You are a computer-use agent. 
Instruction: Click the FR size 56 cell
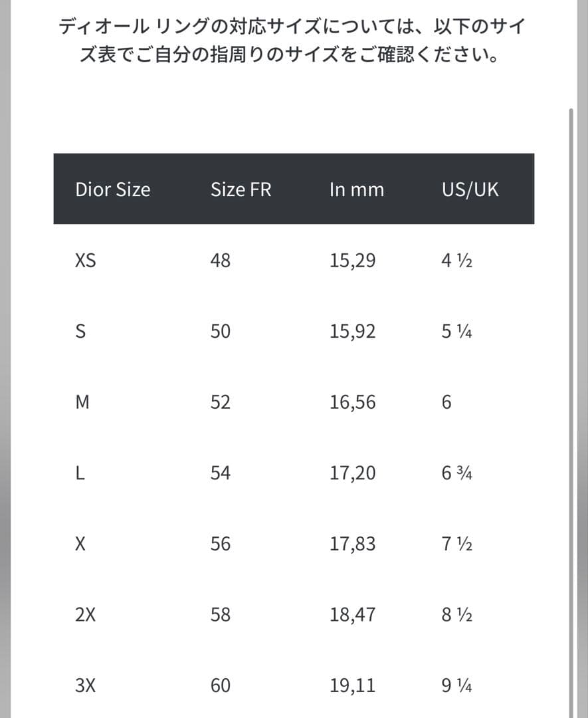pos(221,544)
